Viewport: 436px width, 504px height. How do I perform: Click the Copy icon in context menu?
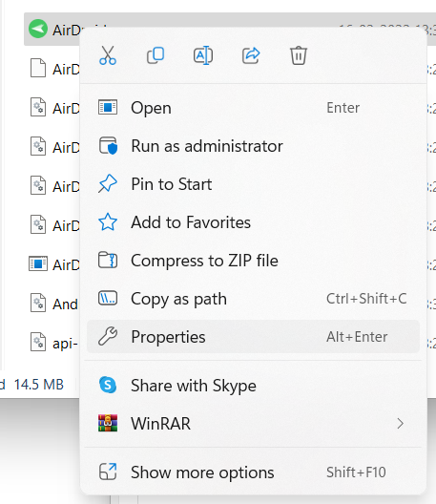(x=156, y=55)
